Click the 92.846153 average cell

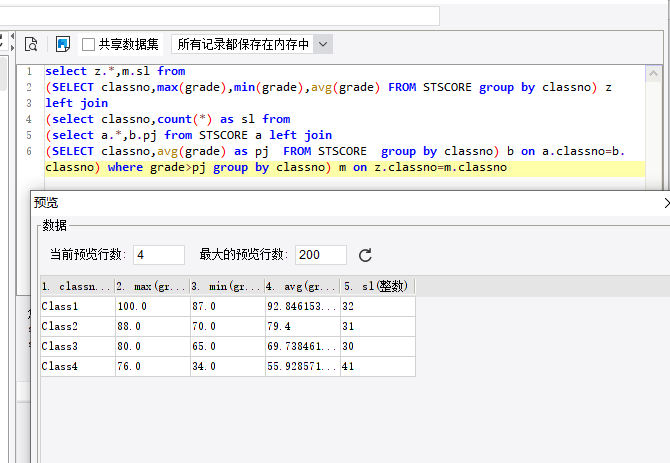[303, 306]
